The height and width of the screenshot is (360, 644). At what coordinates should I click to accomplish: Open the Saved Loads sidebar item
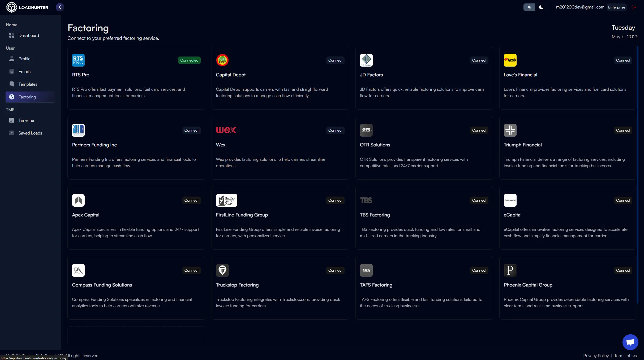tap(30, 133)
